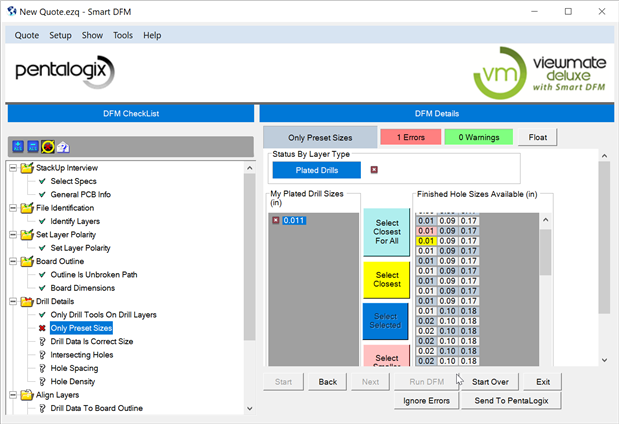Click the DFM CheckList panel header

pos(131,114)
